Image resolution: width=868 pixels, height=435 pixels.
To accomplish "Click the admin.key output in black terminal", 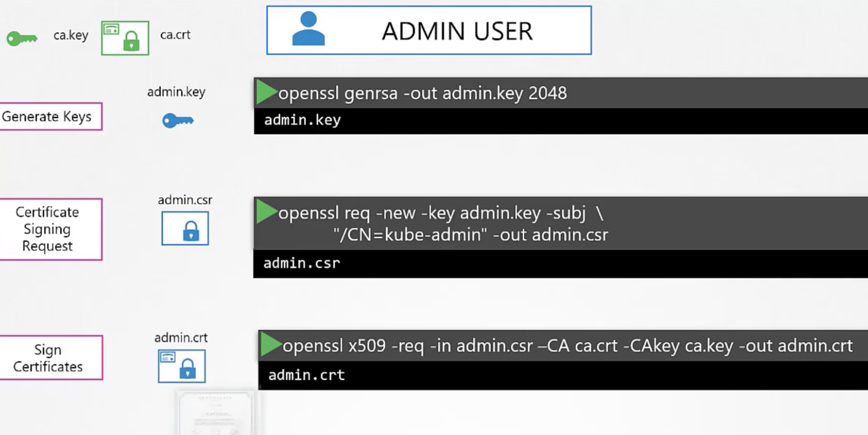I will tap(302, 120).
